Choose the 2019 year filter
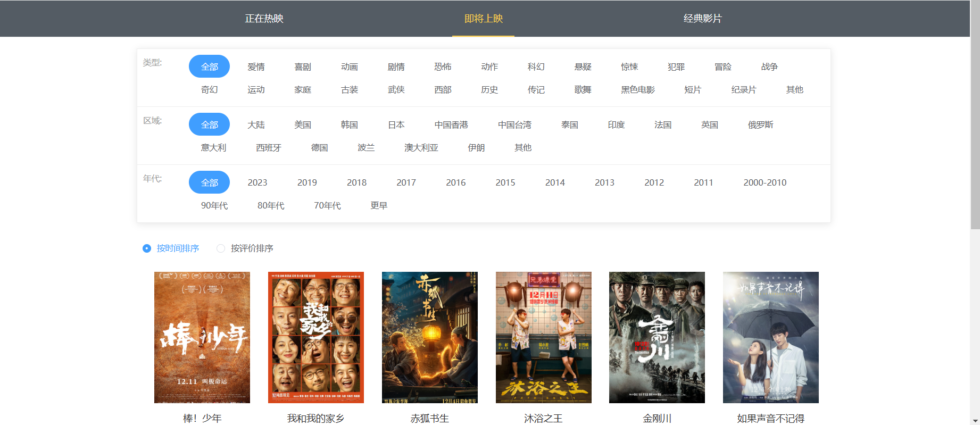980x425 pixels. 307,182
